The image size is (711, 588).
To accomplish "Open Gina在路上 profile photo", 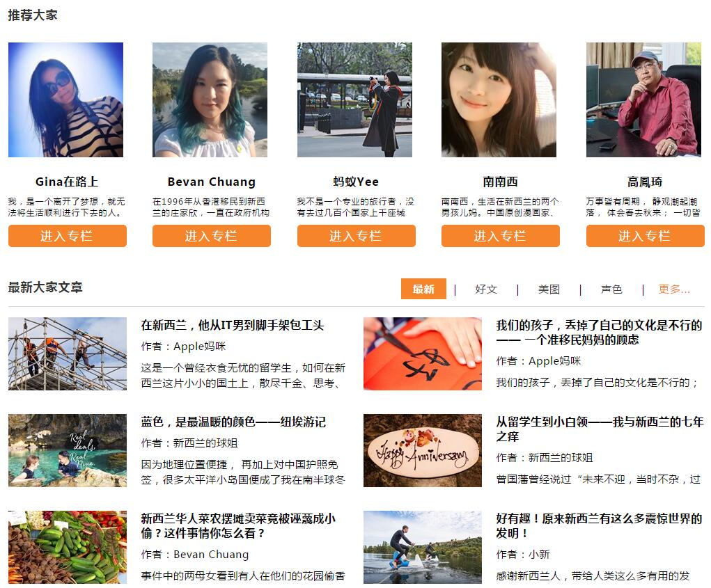I will [65, 100].
